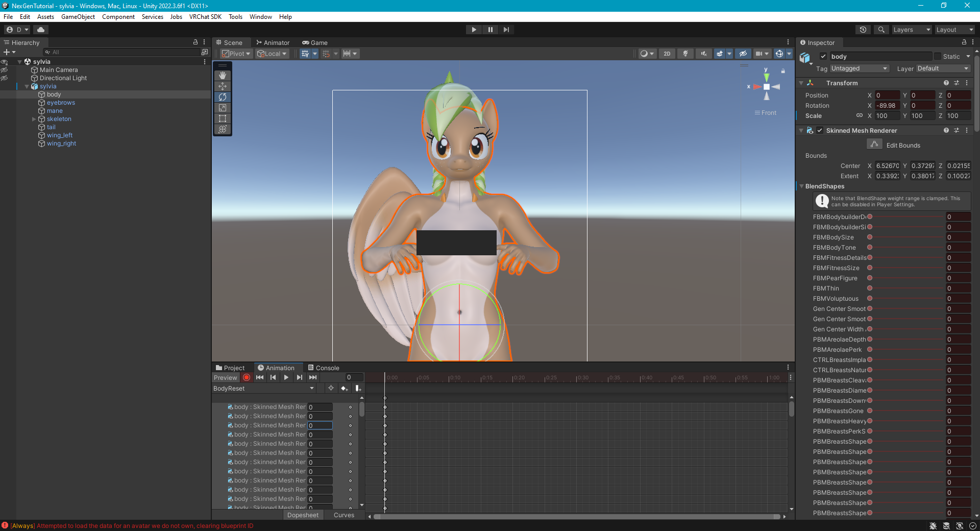
Task: Select the Move tool in scene toolbar
Action: click(223, 86)
